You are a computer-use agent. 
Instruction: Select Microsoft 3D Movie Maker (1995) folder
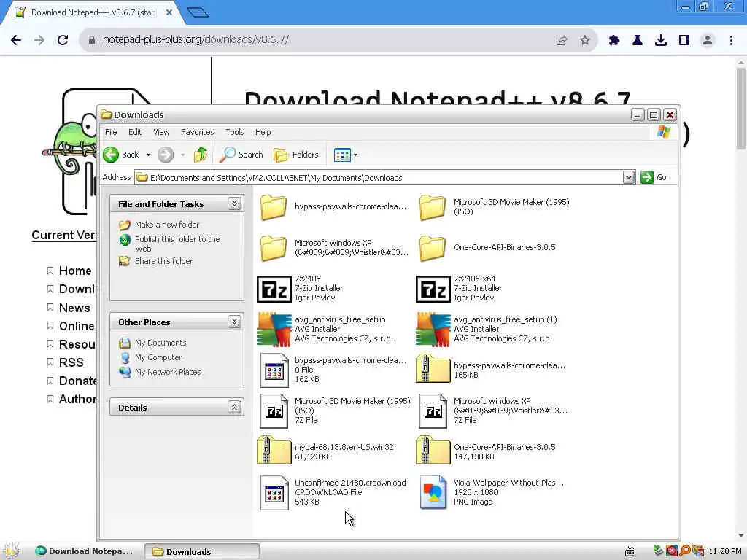[433, 206]
